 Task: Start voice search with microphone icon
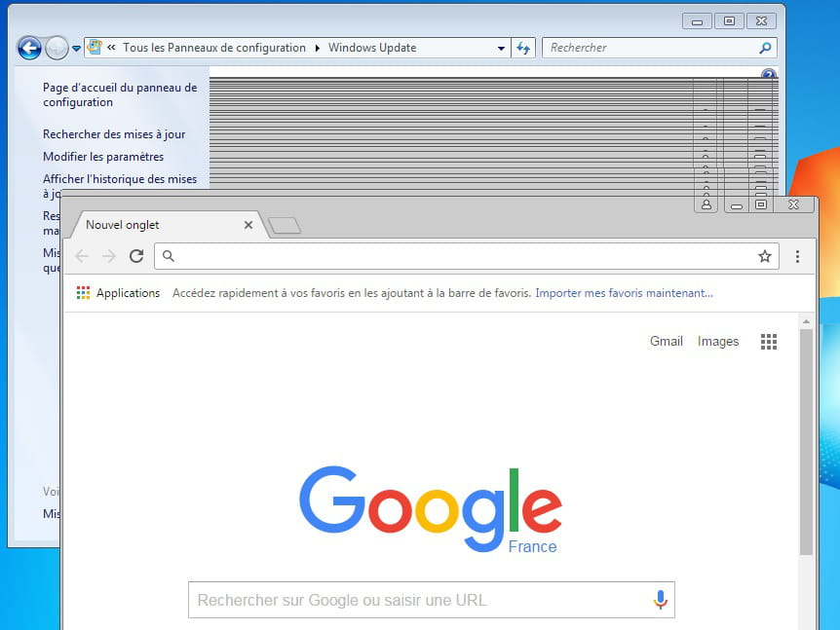tap(661, 600)
